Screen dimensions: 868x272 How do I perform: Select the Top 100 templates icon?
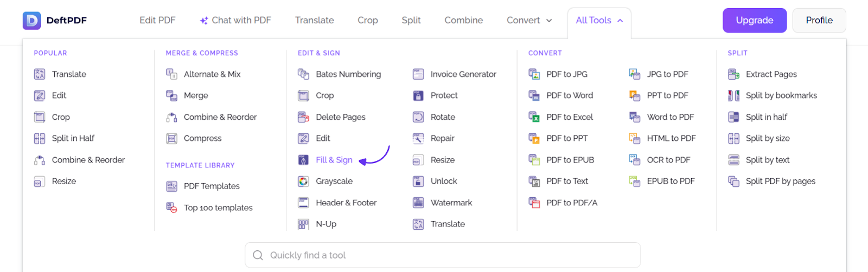171,208
